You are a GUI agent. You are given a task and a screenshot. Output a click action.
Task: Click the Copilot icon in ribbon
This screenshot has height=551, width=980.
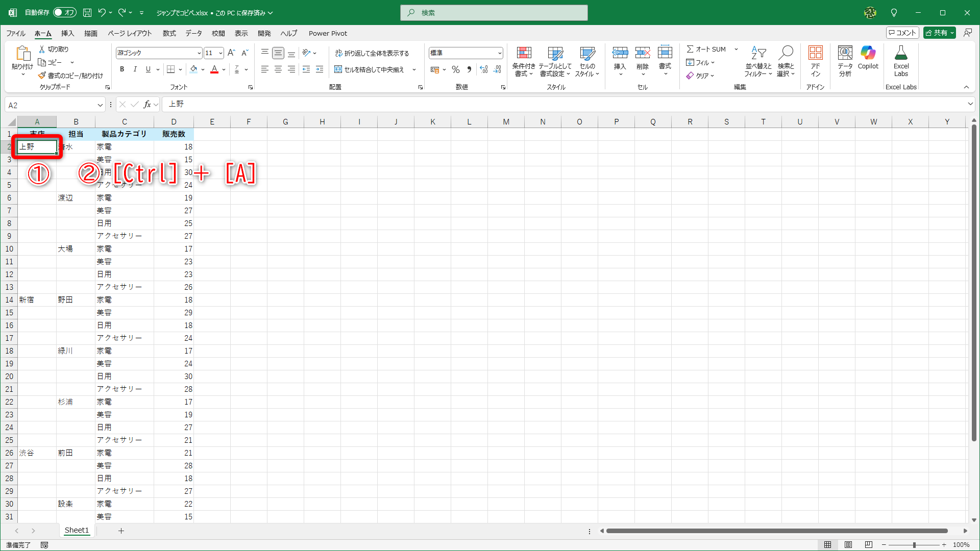868,53
